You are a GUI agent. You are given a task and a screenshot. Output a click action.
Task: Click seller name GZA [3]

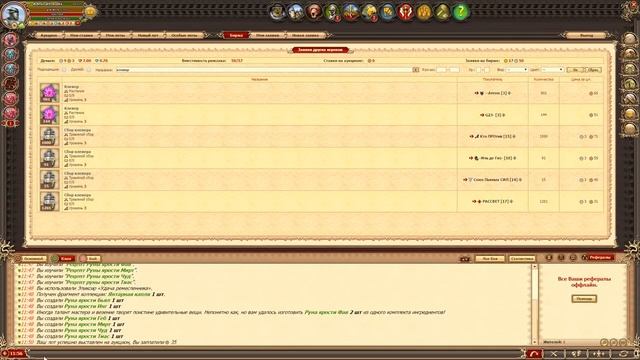tap(493, 115)
